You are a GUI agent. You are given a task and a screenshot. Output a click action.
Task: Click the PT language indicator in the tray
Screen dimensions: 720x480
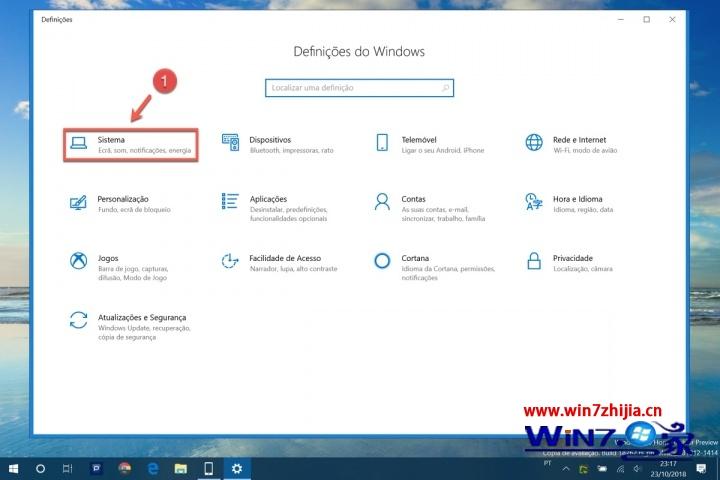[547, 463]
